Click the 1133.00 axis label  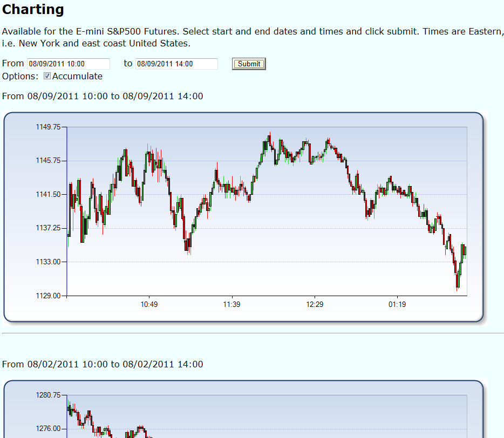[x=48, y=262]
